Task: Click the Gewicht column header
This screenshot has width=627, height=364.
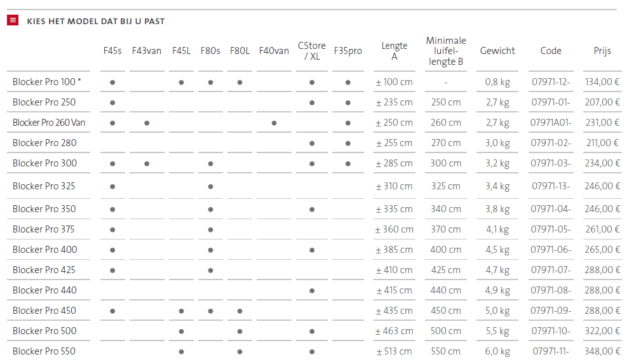Action: point(497,51)
